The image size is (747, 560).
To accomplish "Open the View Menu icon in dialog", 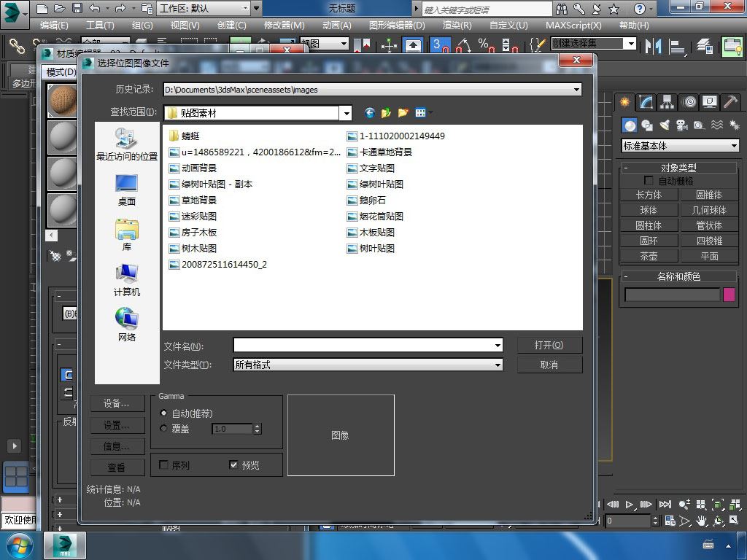I will point(423,113).
